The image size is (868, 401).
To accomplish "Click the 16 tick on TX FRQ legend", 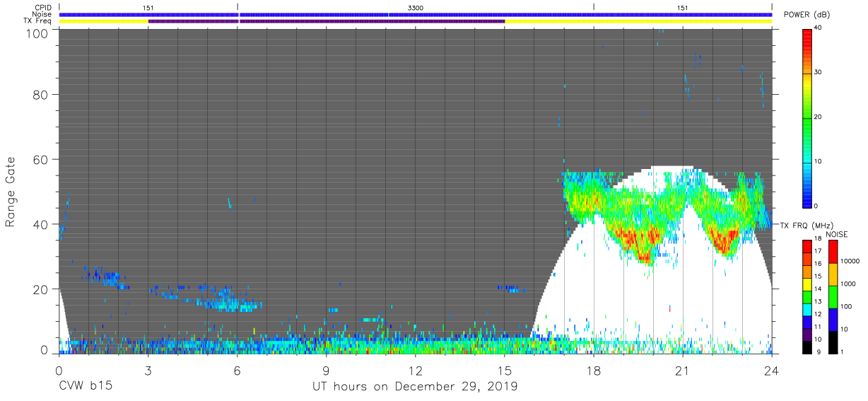I will click(x=819, y=265).
